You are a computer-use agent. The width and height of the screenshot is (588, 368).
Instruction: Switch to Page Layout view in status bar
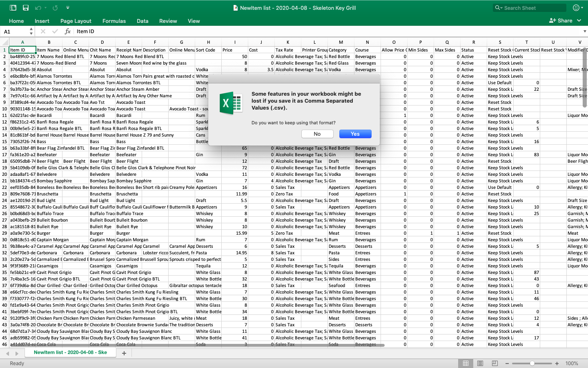point(480,363)
